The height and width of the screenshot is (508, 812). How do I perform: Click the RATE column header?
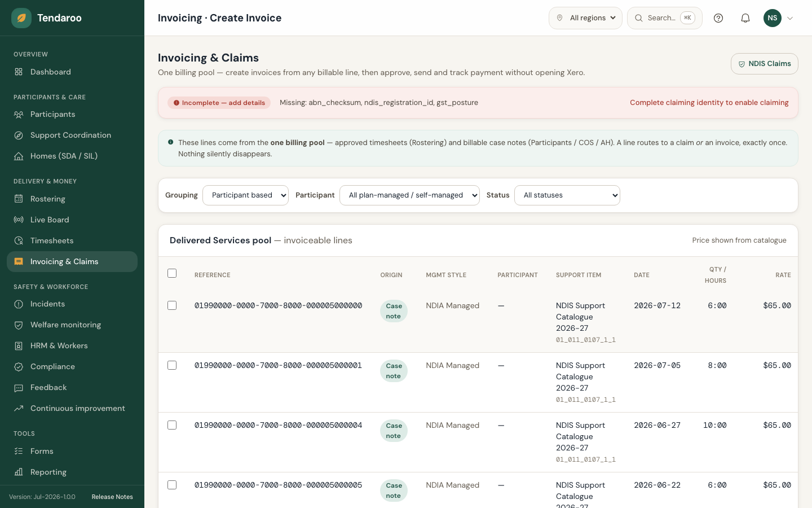tap(783, 275)
